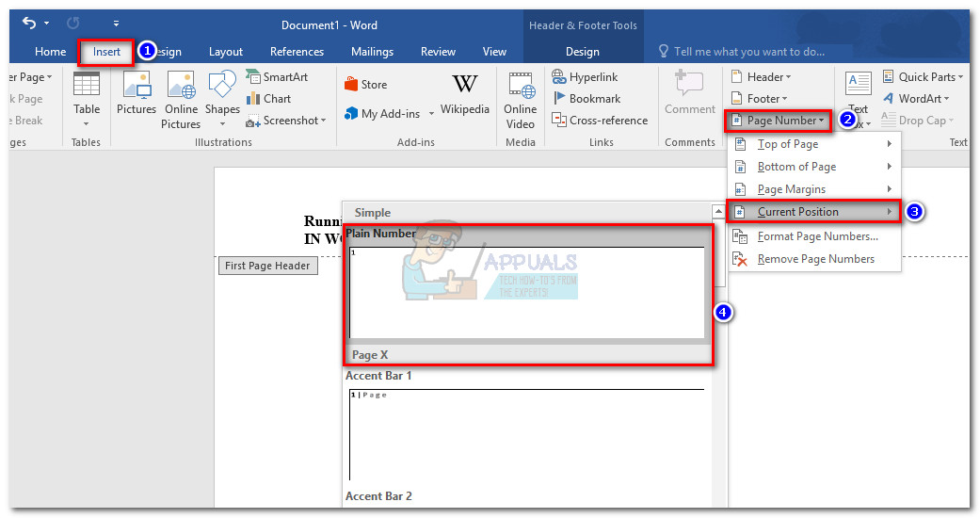Viewport: 980px width, 518px height.
Task: Choose Remove Page Numbers
Action: pyautogui.click(x=814, y=259)
